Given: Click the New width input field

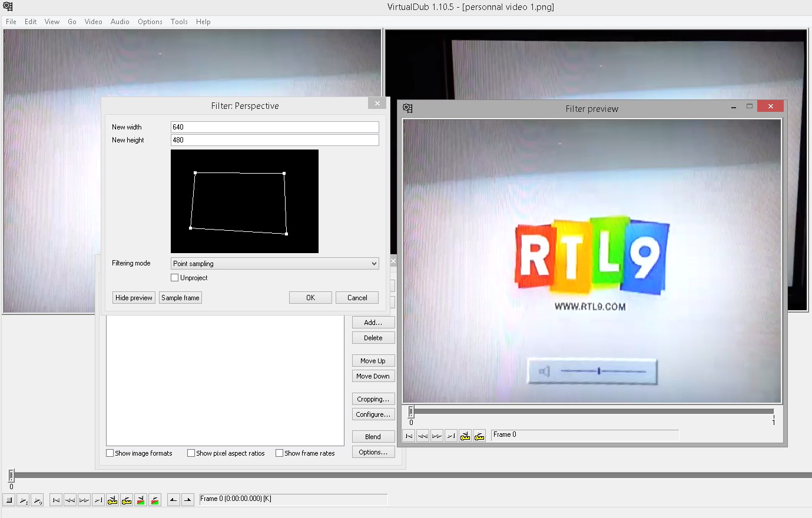Looking at the screenshot, I should [x=275, y=127].
